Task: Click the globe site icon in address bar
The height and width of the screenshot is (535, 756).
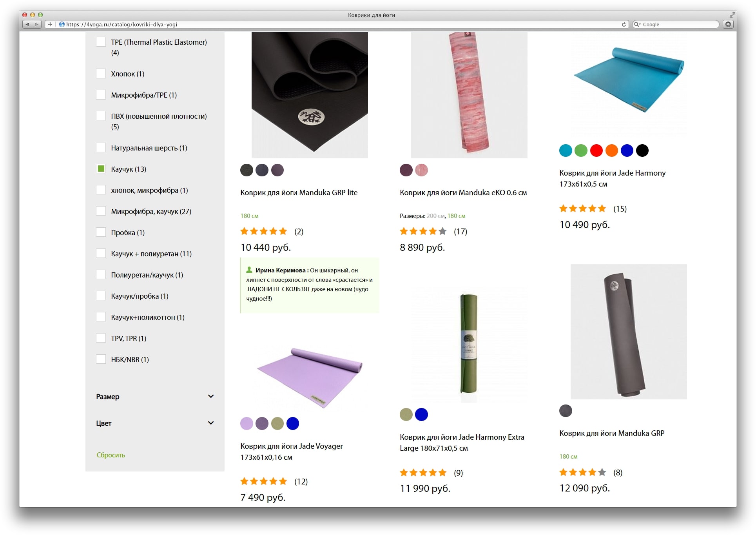Action: click(62, 24)
